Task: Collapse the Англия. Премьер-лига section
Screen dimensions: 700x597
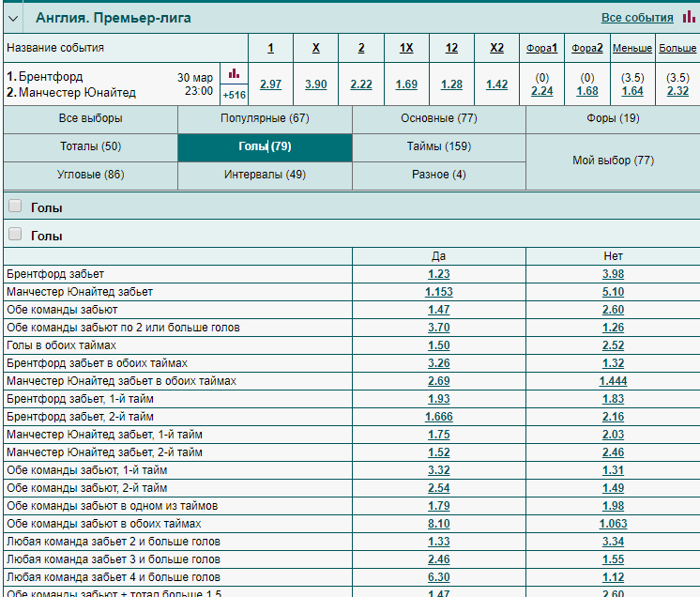Action: 13,19
